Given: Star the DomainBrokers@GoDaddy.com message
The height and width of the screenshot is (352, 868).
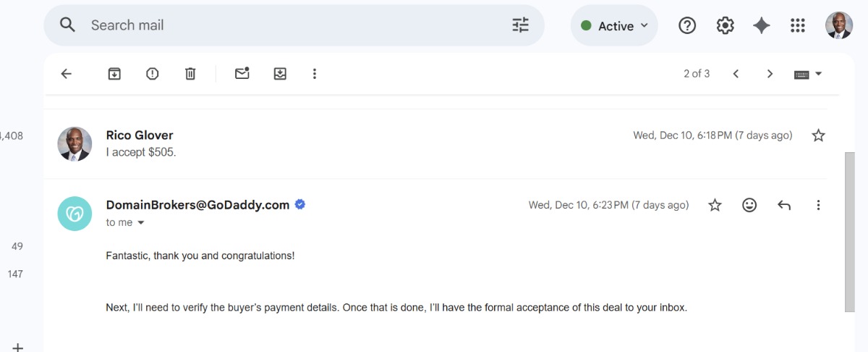Looking at the screenshot, I should tap(715, 206).
